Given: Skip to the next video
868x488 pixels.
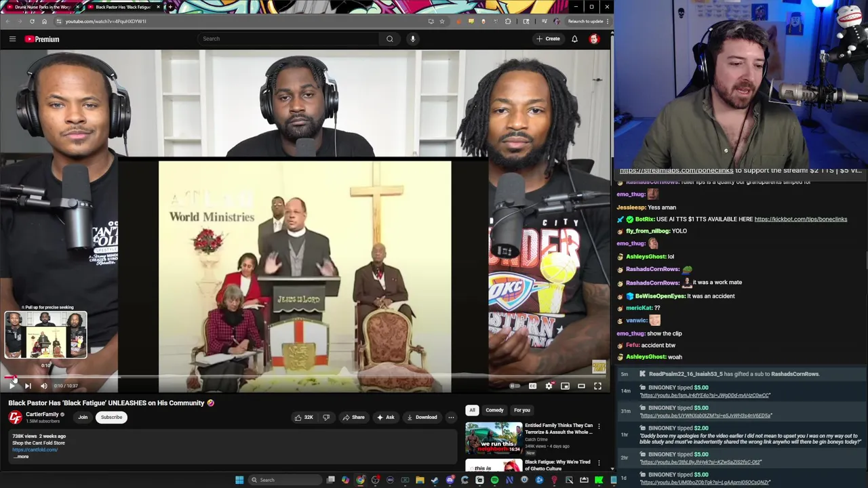Looking at the screenshot, I should point(28,386).
